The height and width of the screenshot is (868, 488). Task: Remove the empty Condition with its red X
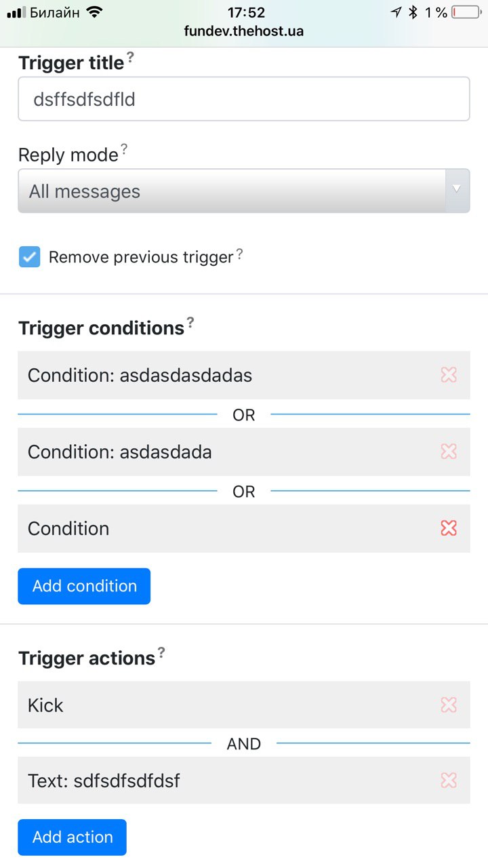[x=449, y=528]
